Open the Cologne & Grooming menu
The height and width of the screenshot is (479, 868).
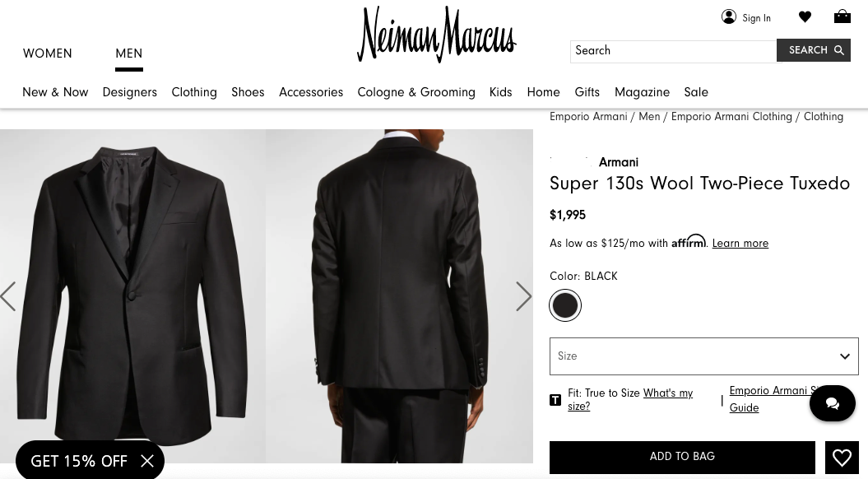pyautogui.click(x=416, y=93)
